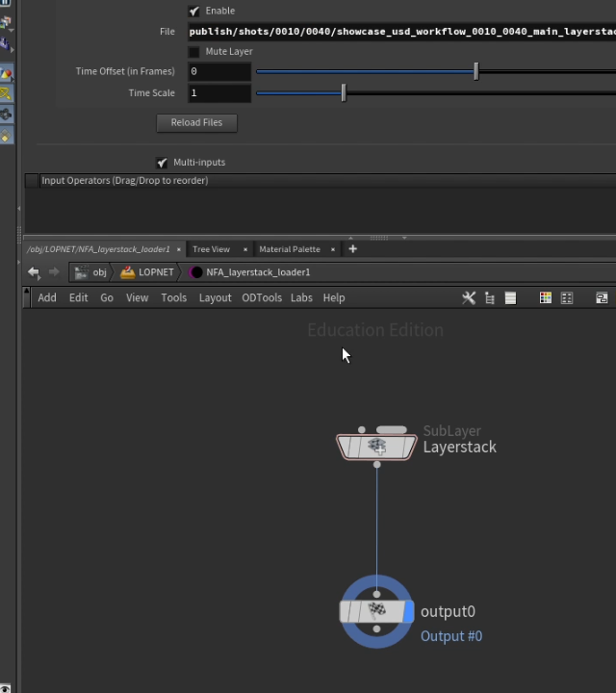Viewport: 616px width, 693px height.
Task: Toggle the Multi-inputs checkbox
Action: click(x=162, y=163)
